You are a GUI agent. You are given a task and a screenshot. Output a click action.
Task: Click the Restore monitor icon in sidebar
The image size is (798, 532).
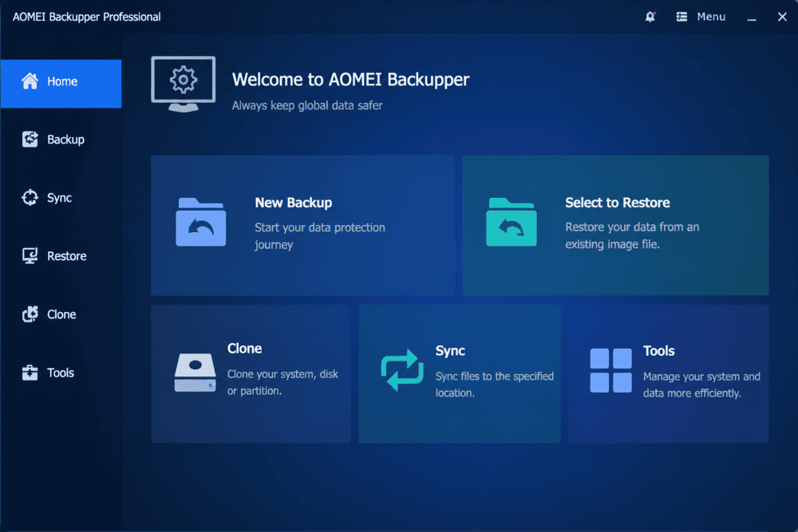(x=30, y=255)
